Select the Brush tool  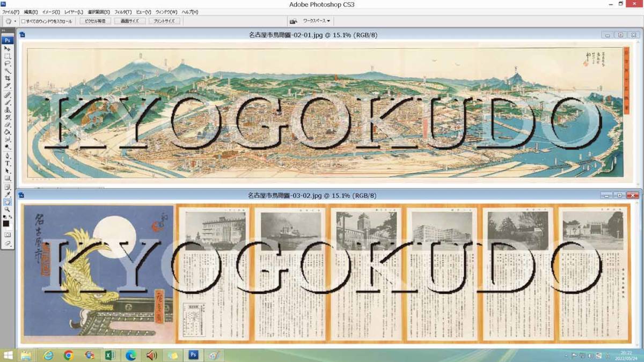(8, 101)
